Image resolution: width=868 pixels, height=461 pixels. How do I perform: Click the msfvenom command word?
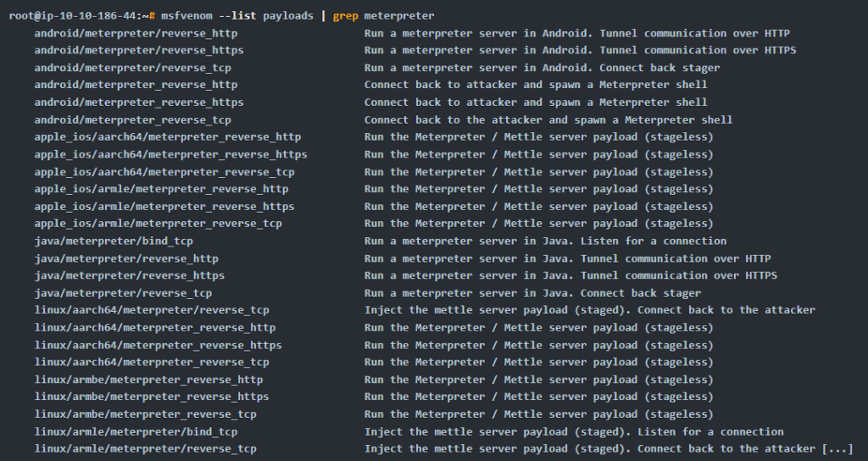(186, 16)
